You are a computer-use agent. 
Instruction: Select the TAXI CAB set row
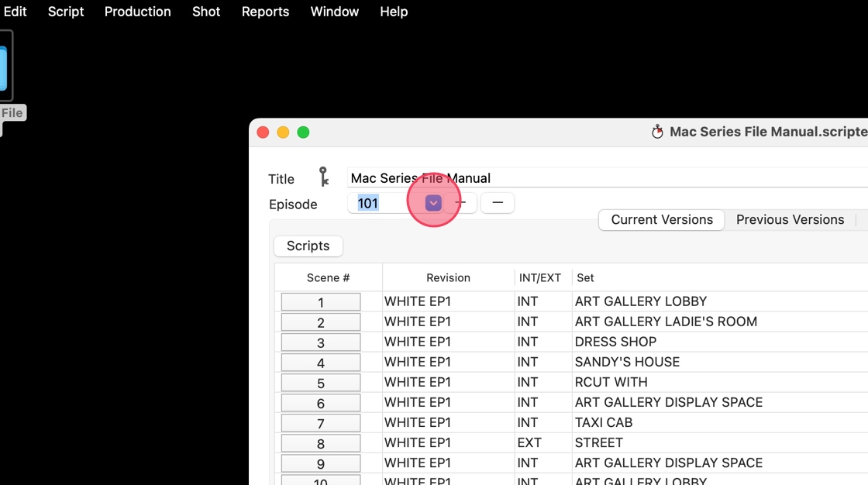click(570, 422)
